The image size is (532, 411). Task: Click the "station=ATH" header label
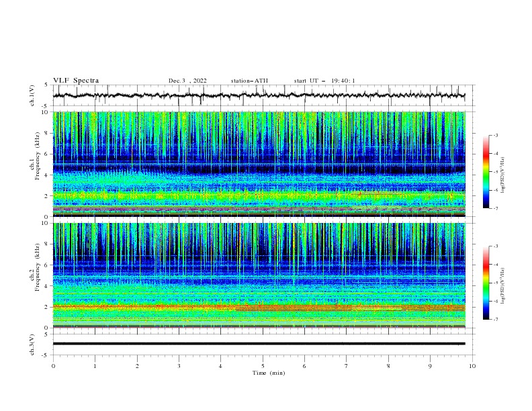tap(249, 81)
